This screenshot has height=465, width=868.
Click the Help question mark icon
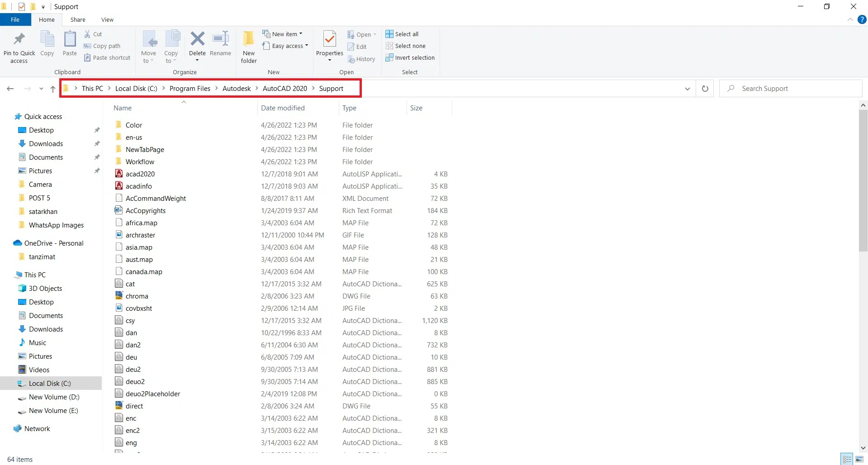(x=862, y=19)
